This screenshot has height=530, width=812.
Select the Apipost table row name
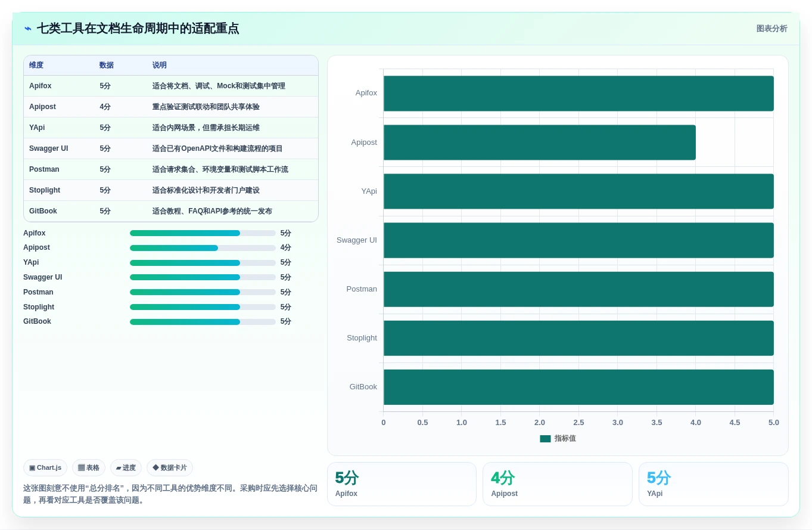point(42,107)
